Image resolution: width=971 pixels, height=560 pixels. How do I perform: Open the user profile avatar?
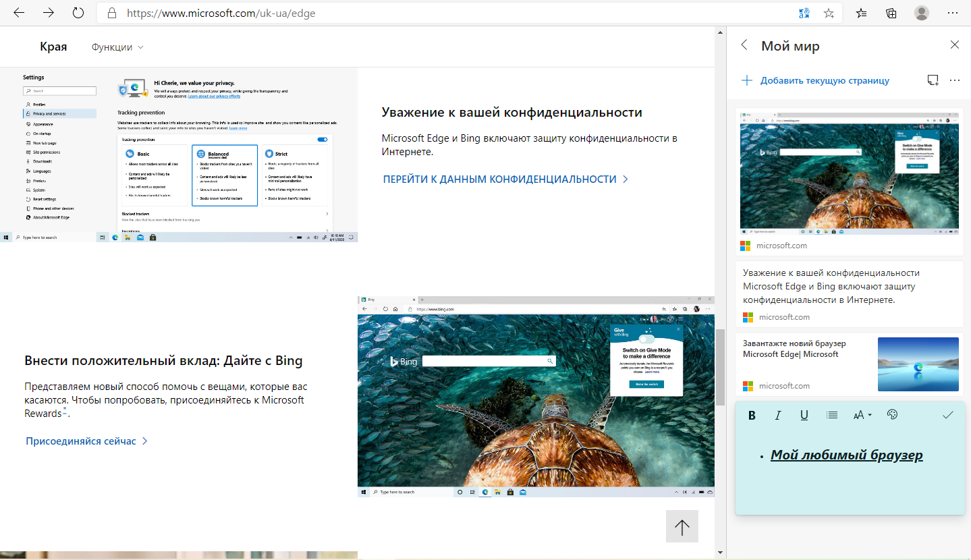pyautogui.click(x=922, y=13)
